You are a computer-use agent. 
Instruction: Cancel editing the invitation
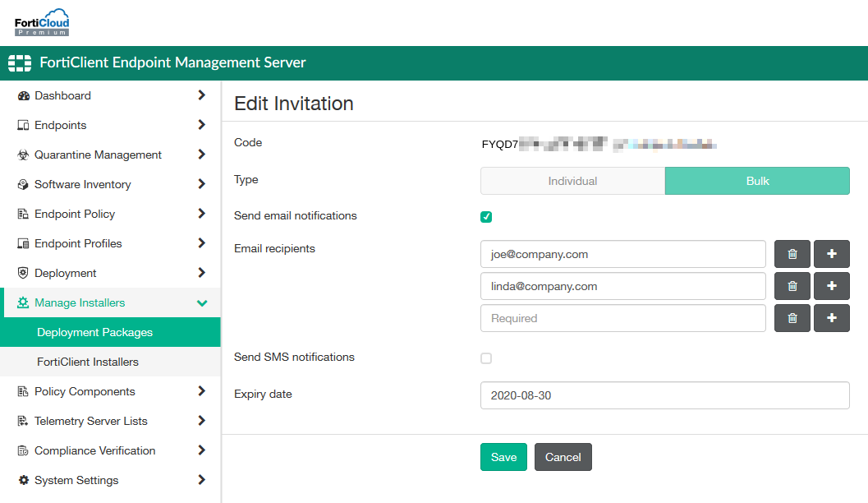pyautogui.click(x=563, y=457)
